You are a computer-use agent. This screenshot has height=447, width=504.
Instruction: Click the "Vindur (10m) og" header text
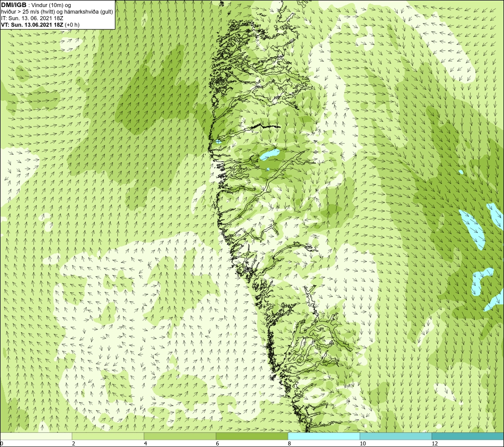click(x=51, y=6)
